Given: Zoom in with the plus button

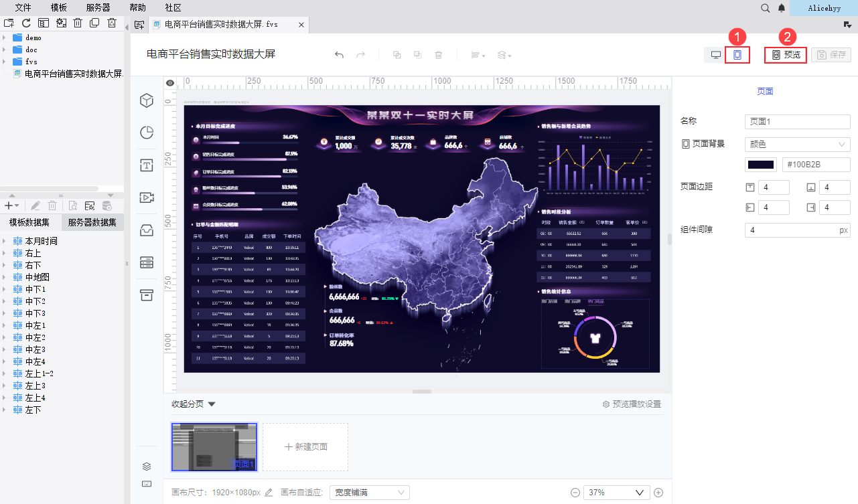Looking at the screenshot, I should pos(658,493).
